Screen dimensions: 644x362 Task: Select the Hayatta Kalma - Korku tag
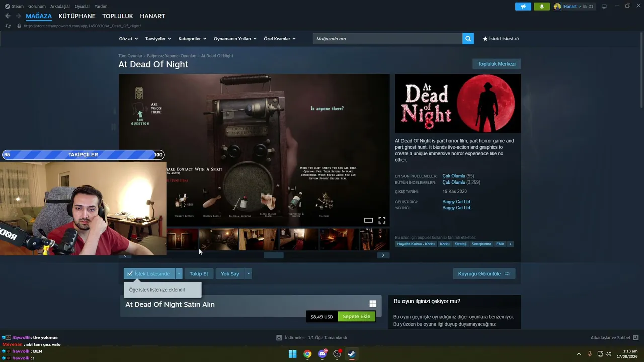click(x=416, y=244)
